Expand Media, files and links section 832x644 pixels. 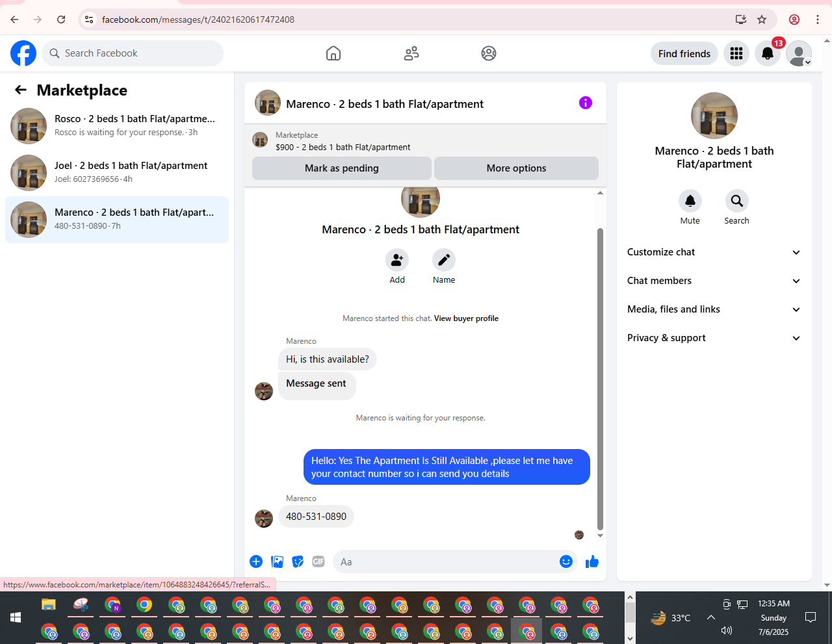tap(714, 309)
